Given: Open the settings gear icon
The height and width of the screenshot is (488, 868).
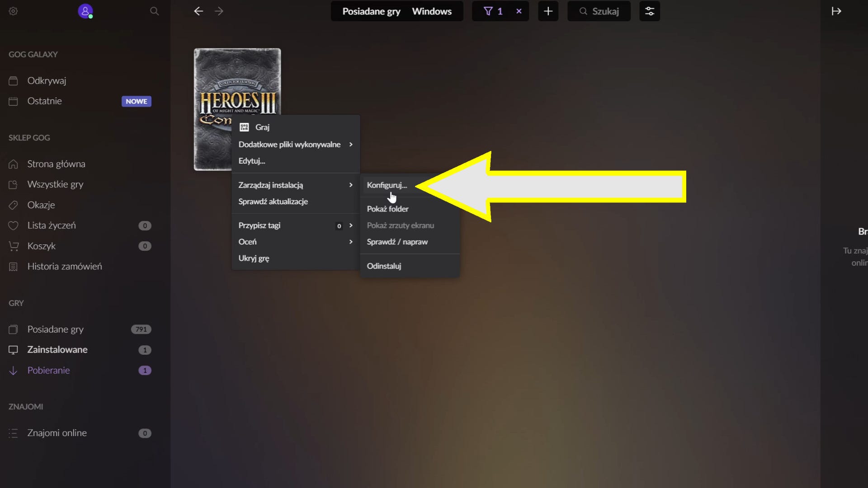Looking at the screenshot, I should pyautogui.click(x=13, y=11).
